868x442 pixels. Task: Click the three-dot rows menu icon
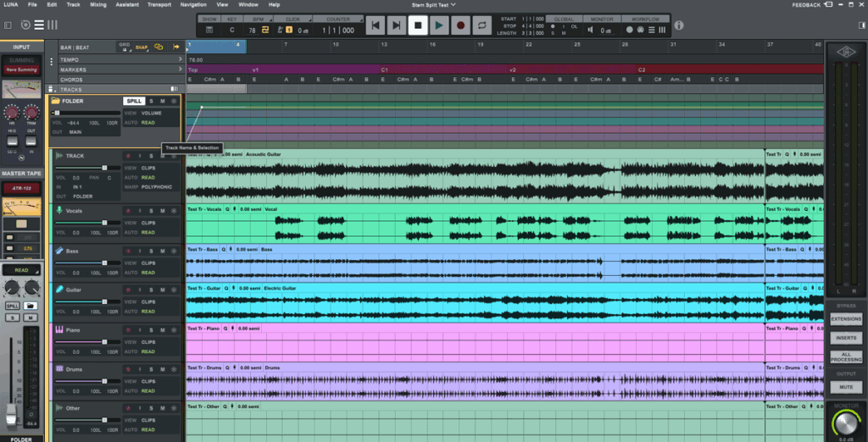point(52,62)
